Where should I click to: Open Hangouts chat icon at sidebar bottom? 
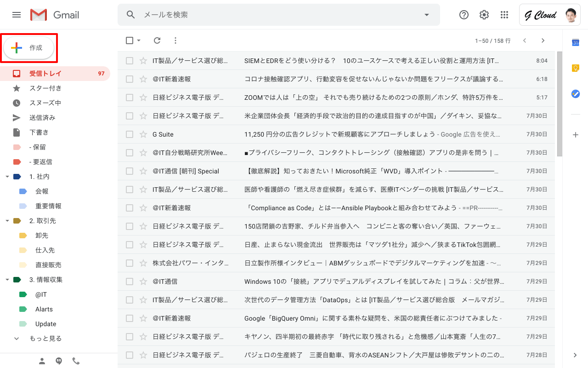point(59,361)
